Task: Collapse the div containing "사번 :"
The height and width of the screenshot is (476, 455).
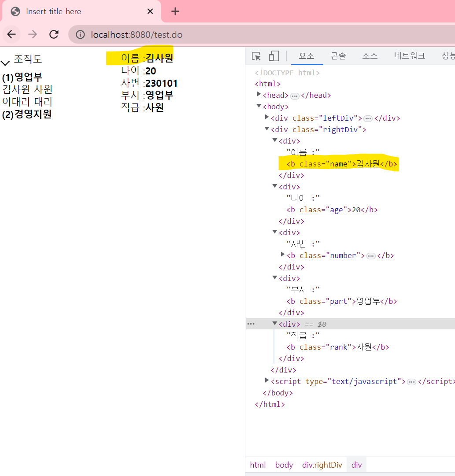Action: tap(274, 232)
